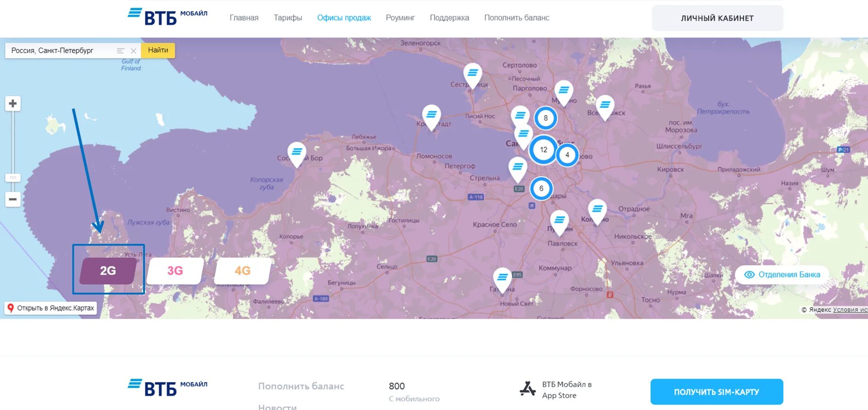Screen dimensions: 868x410
Task: Open the cluster marker with 12 offices
Action: tap(544, 150)
